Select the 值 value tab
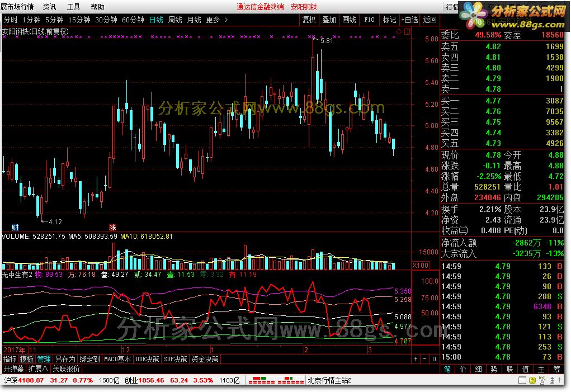Image resolution: width=571 pixels, height=392 pixels. tap(525, 369)
